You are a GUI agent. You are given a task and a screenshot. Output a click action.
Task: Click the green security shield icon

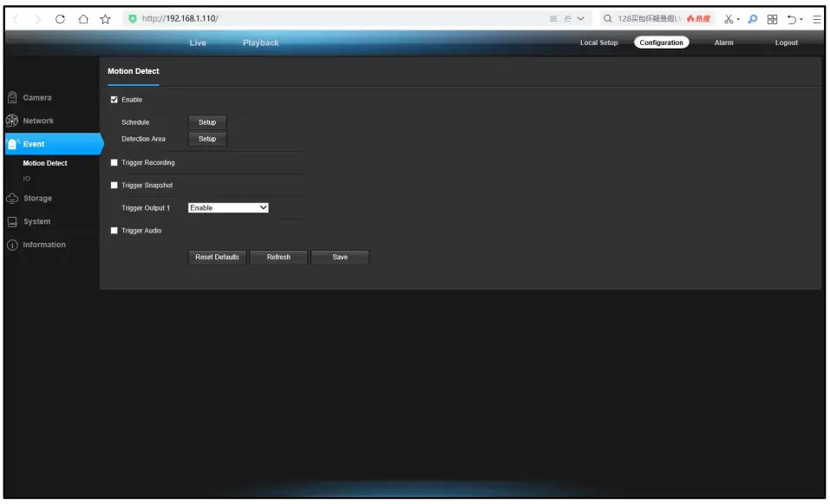[x=133, y=18]
